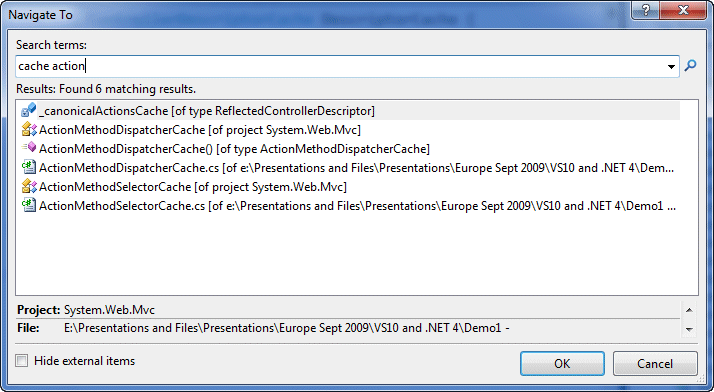The width and height of the screenshot is (714, 392).
Task: Confirm navigation with the OK button
Action: pyautogui.click(x=562, y=363)
